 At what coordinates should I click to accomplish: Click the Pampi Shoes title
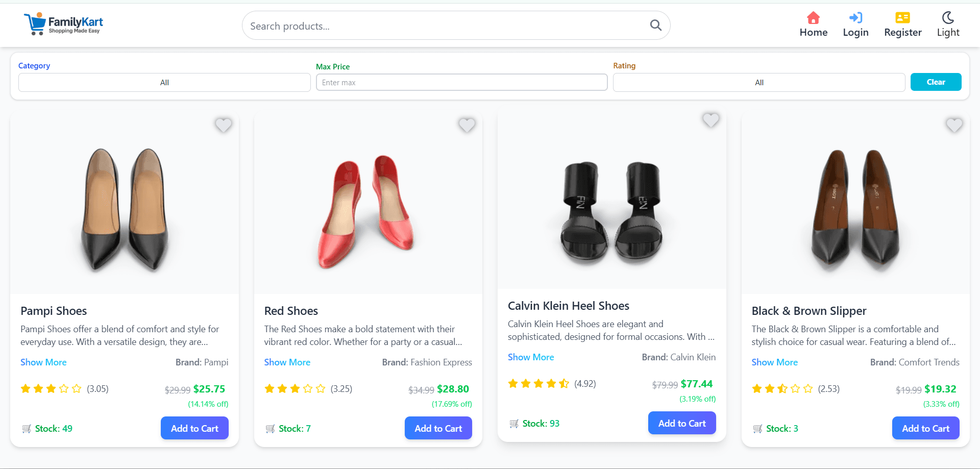54,311
